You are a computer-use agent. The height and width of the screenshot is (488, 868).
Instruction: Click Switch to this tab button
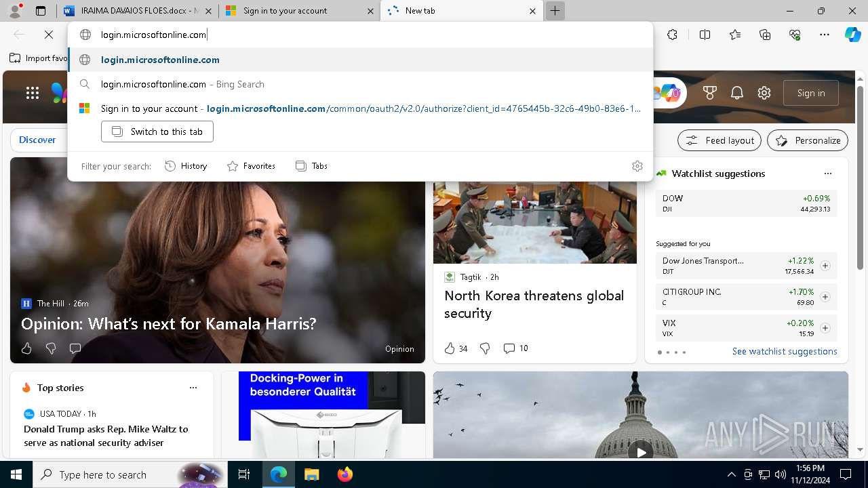157,131
